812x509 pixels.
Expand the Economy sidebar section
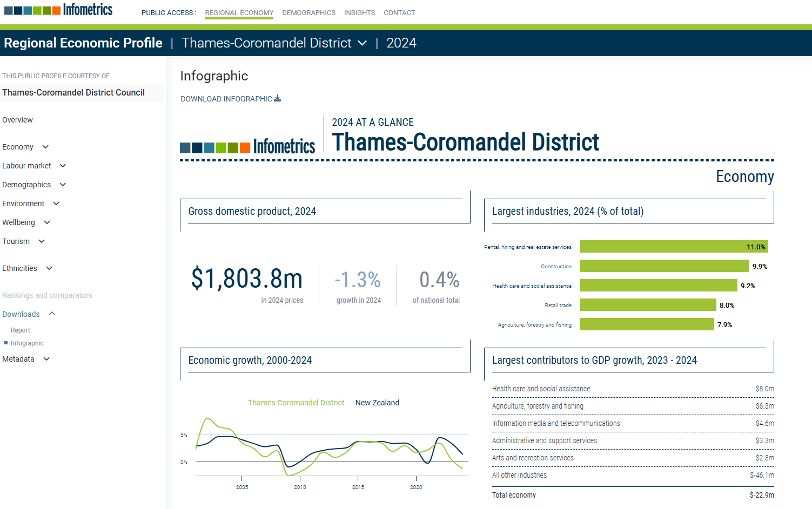(x=45, y=147)
